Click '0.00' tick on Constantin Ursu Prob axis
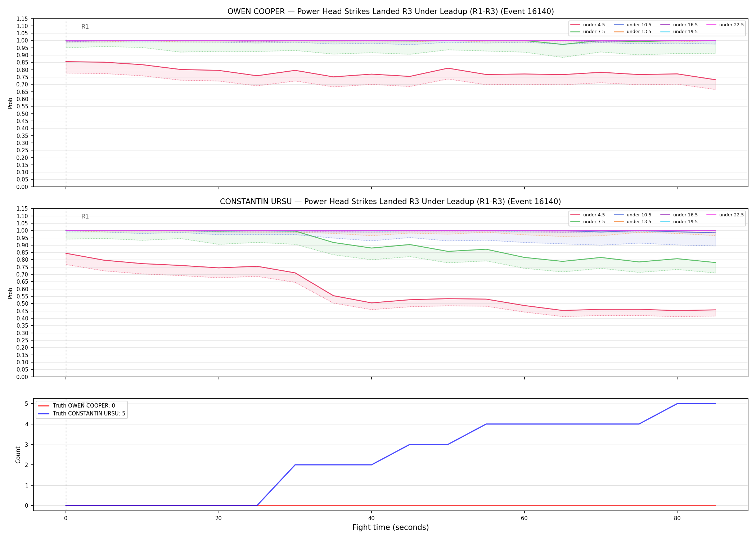 [22, 377]
